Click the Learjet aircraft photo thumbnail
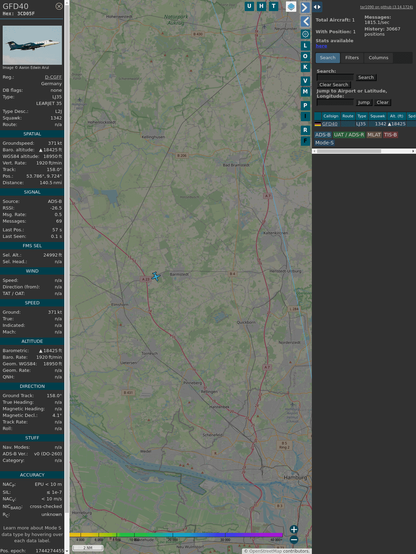 [x=32, y=45]
